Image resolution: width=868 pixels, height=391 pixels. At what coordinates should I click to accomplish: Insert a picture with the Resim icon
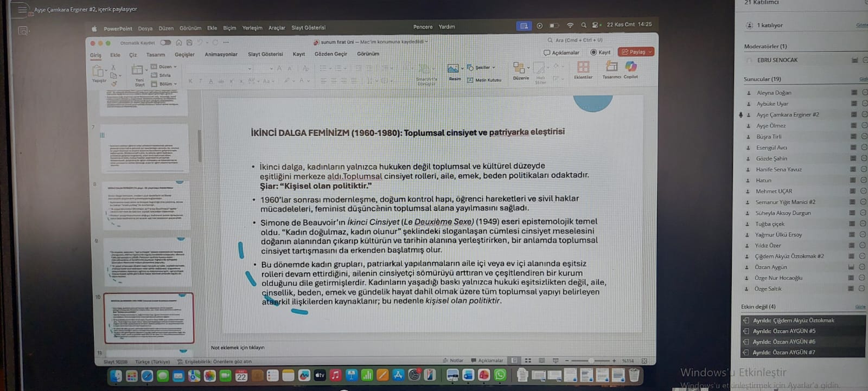[453, 69]
